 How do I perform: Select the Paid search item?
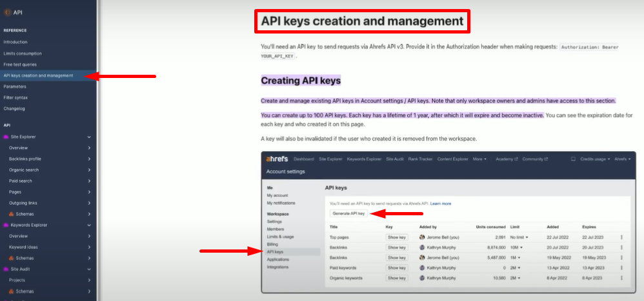tap(21, 181)
